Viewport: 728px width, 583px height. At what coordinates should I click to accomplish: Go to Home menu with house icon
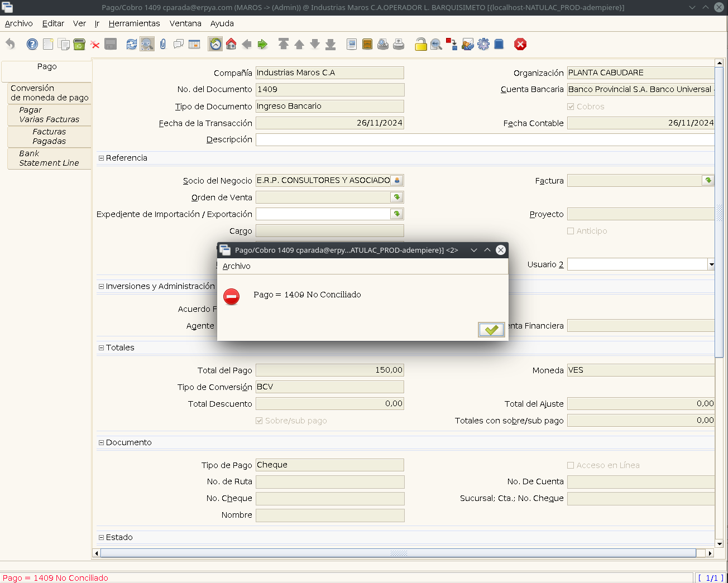[231, 44]
